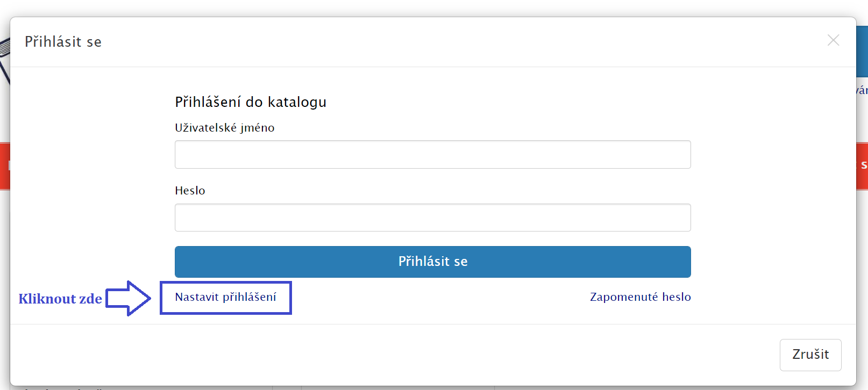Close the Přihlásit se dialog with X
The width and height of the screenshot is (868, 390).
833,40
